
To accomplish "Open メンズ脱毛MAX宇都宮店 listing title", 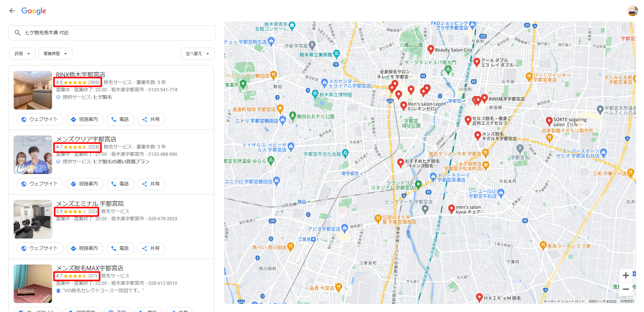I will (x=90, y=268).
